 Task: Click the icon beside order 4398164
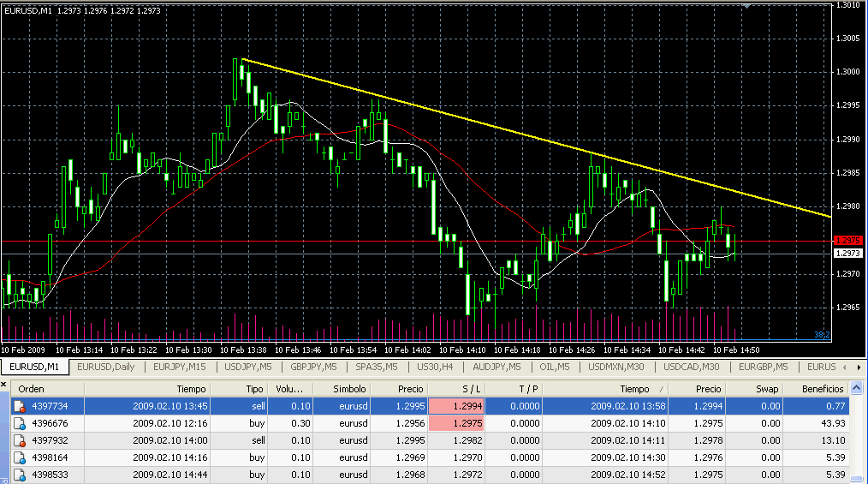pos(19,457)
